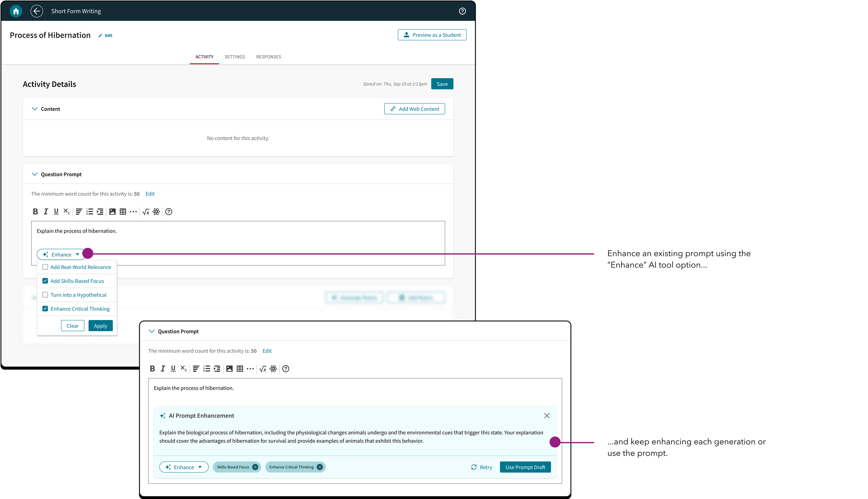Close the AI Prompt Enhancement panel
The width and height of the screenshot is (868, 499).
pyautogui.click(x=546, y=416)
